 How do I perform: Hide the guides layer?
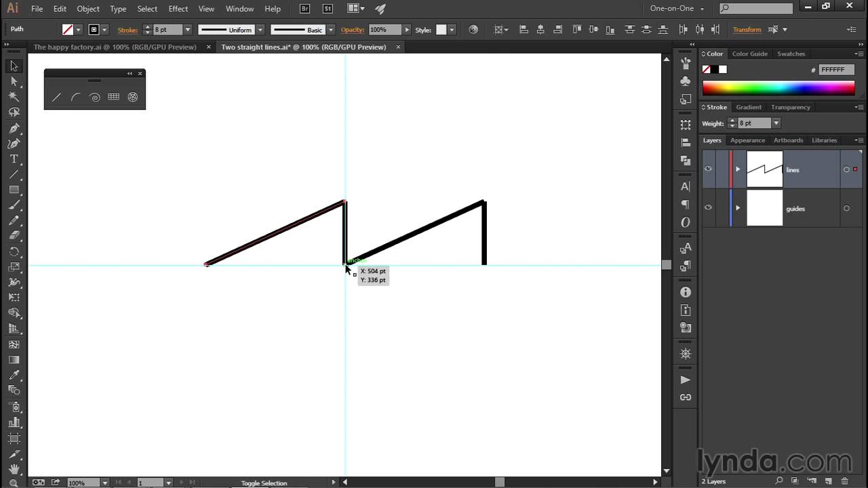pos(708,208)
